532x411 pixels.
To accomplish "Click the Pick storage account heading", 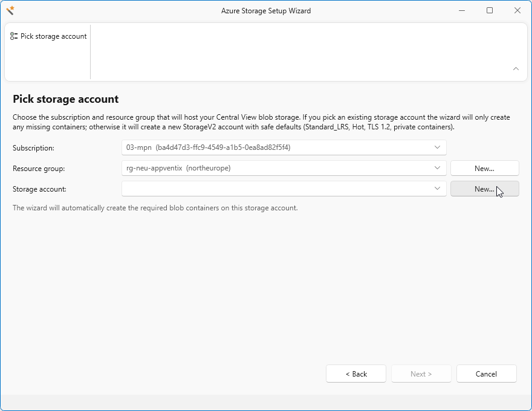I will (x=66, y=99).
